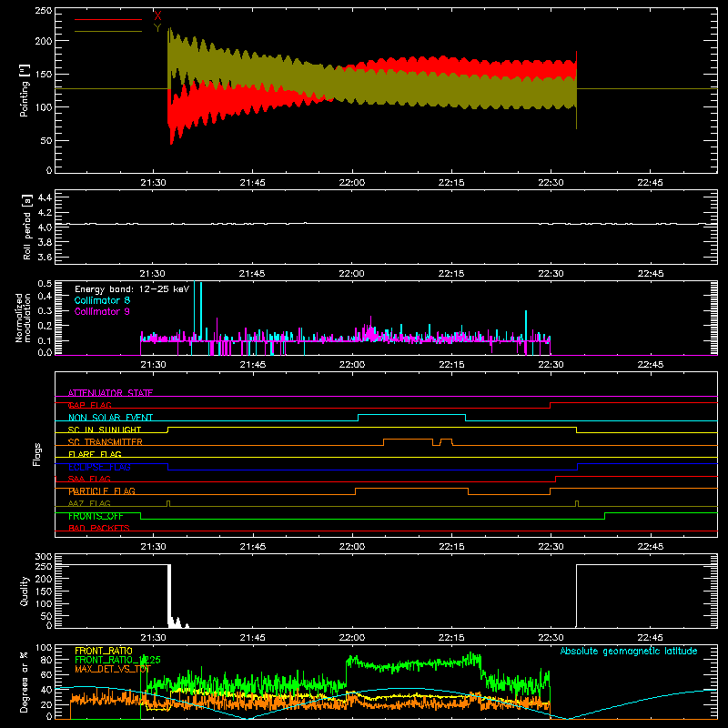Click the 3.6 tick on Roll period axis

click(45, 257)
